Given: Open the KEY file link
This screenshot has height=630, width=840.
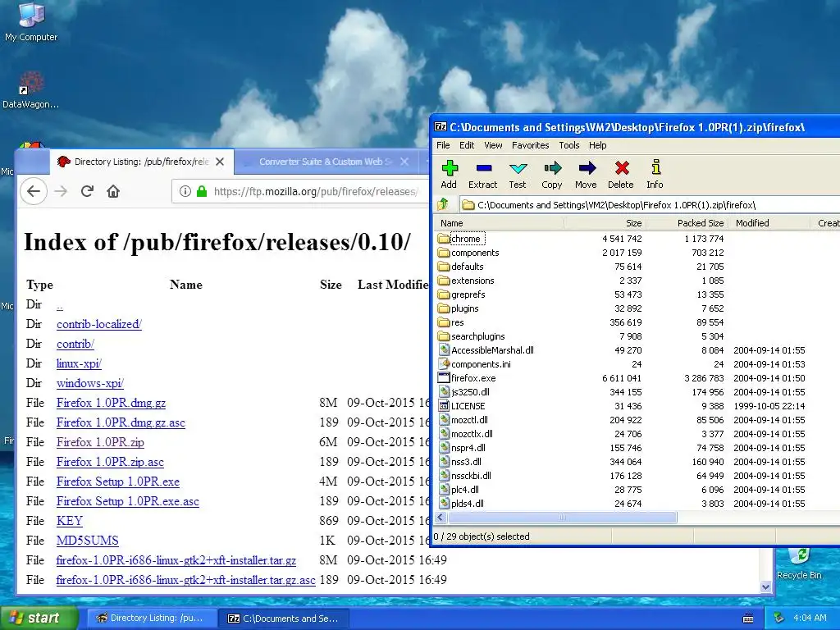Looking at the screenshot, I should 70,521.
